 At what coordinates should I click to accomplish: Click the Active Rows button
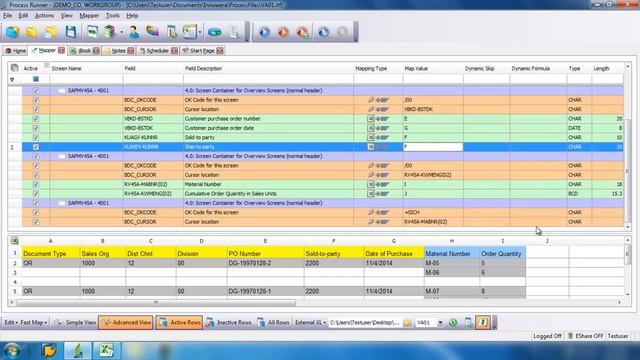pos(179,322)
